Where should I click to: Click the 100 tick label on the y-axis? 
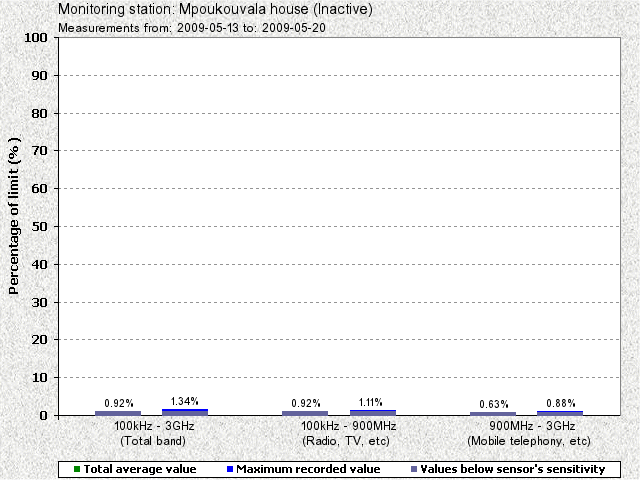click(x=36, y=38)
